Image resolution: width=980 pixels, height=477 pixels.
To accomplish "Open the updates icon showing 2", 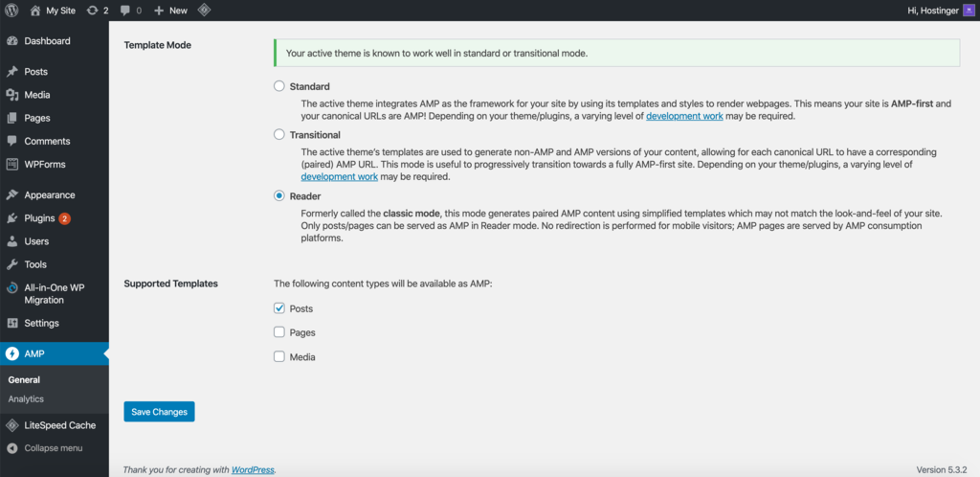I will 92,10.
